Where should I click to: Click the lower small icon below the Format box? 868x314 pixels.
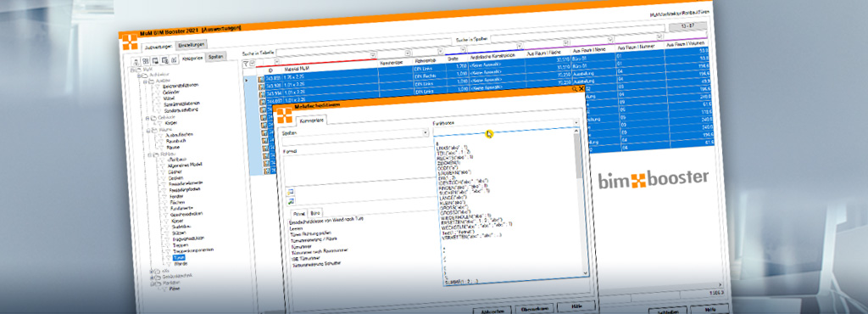291,201
